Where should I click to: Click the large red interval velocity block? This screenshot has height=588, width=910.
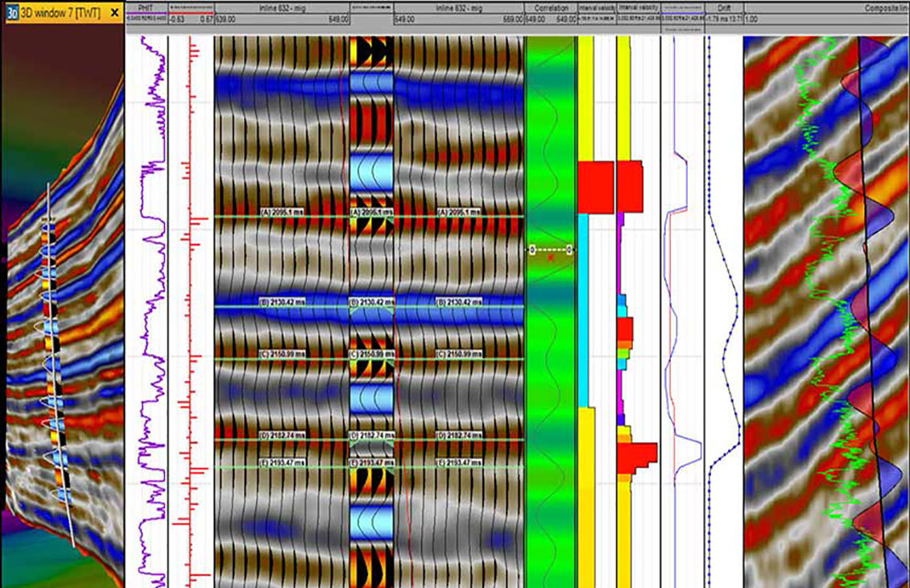point(596,187)
